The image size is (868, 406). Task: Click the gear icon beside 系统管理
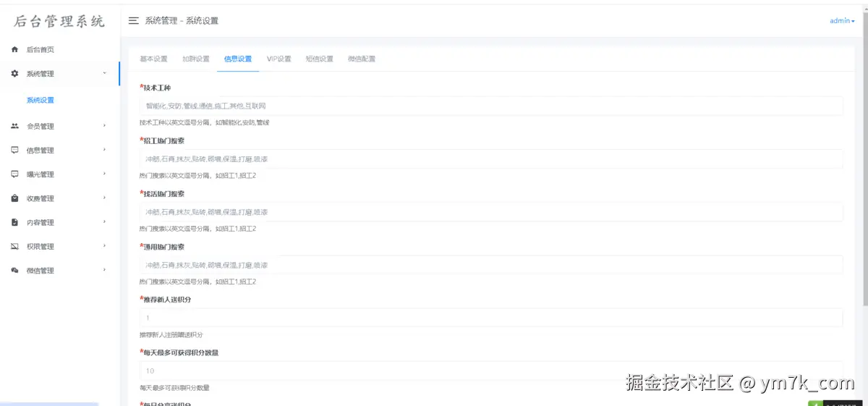pos(14,74)
